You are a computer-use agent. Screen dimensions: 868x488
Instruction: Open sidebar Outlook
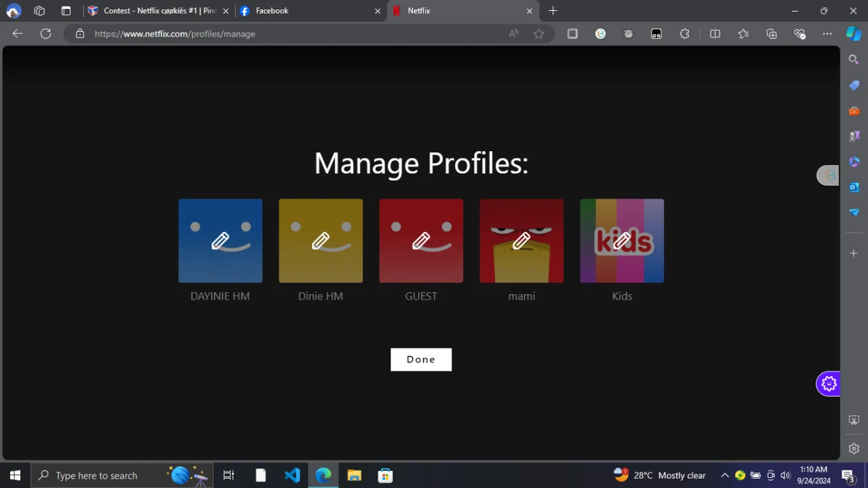[854, 187]
